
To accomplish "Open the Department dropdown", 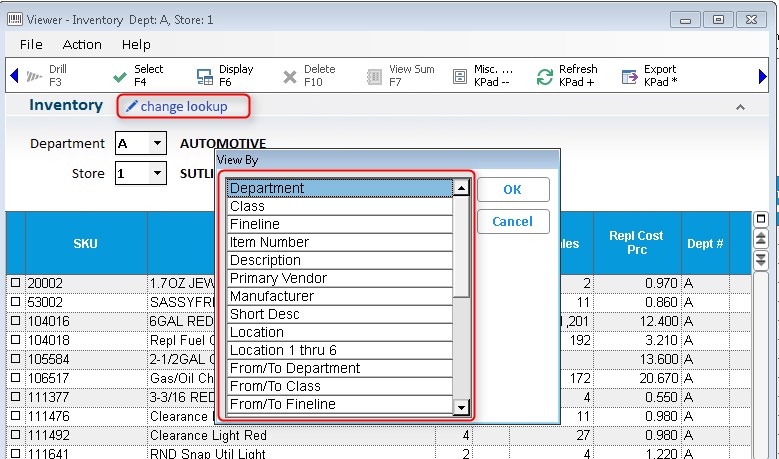I will click(157, 144).
